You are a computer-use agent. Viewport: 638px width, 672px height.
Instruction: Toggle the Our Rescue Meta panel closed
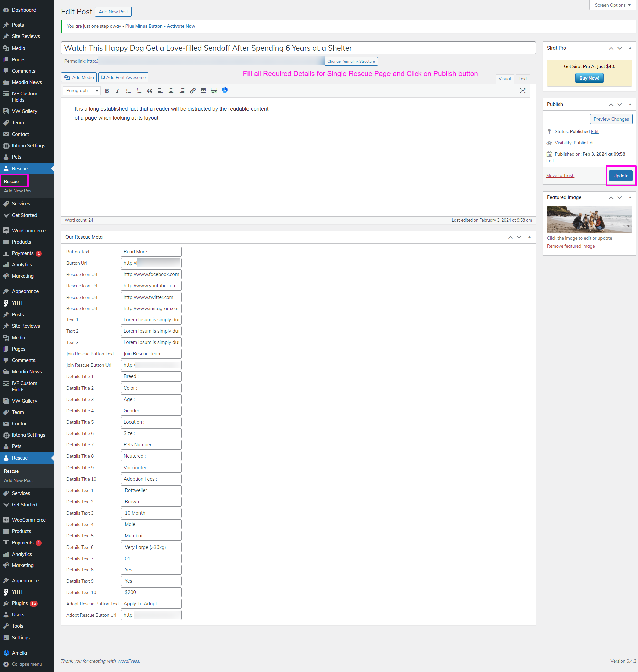tap(529, 237)
